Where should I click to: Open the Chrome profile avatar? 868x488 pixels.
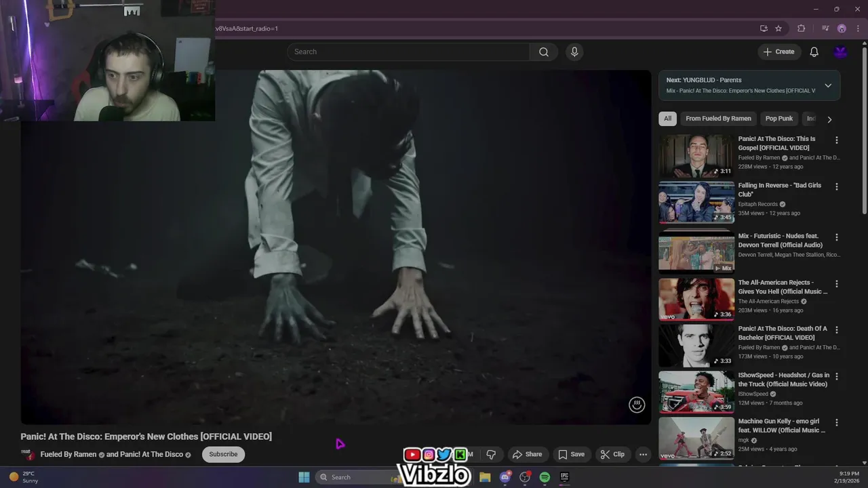pos(842,28)
